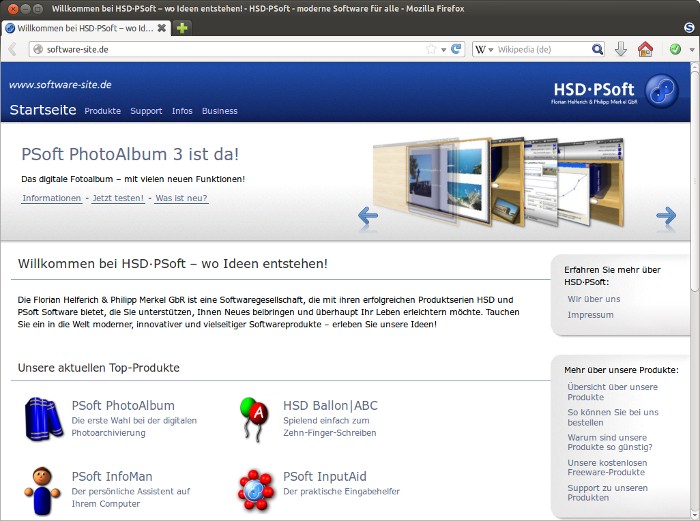Open the Impressum sidebar link
Image resolution: width=700 pixels, height=521 pixels.
[590, 315]
